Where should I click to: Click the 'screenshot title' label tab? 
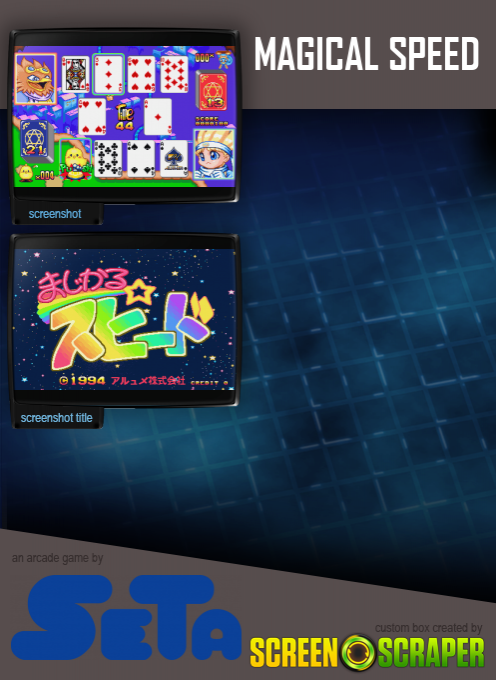56,418
